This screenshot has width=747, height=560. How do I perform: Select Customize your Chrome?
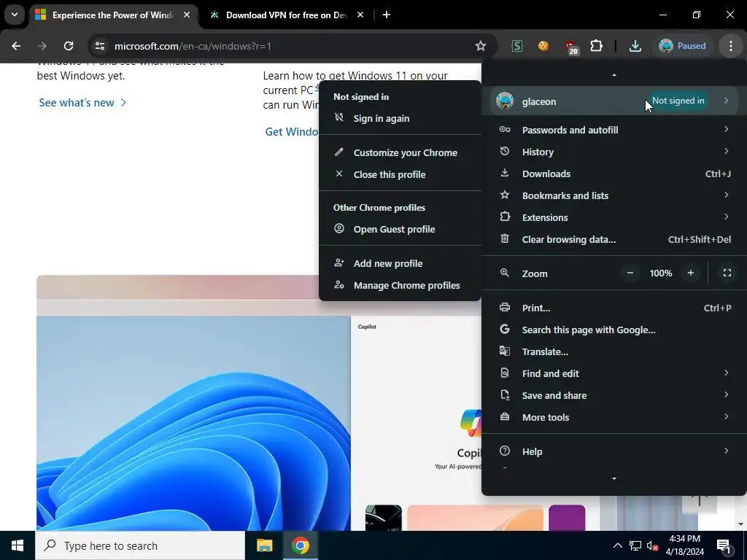400,153
